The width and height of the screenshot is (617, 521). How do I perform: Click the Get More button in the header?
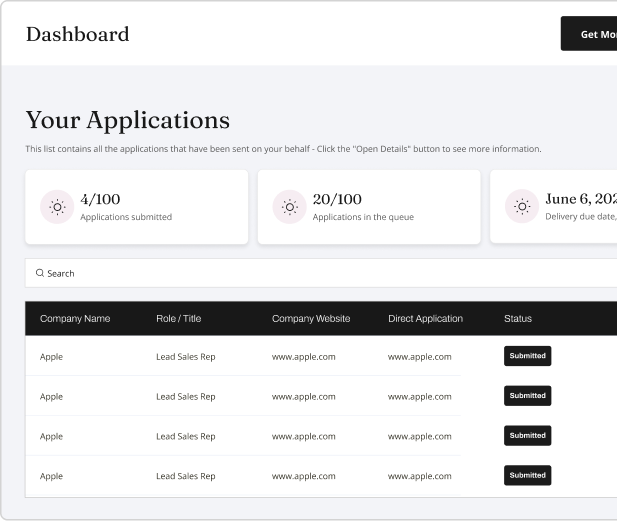pyautogui.click(x=589, y=34)
